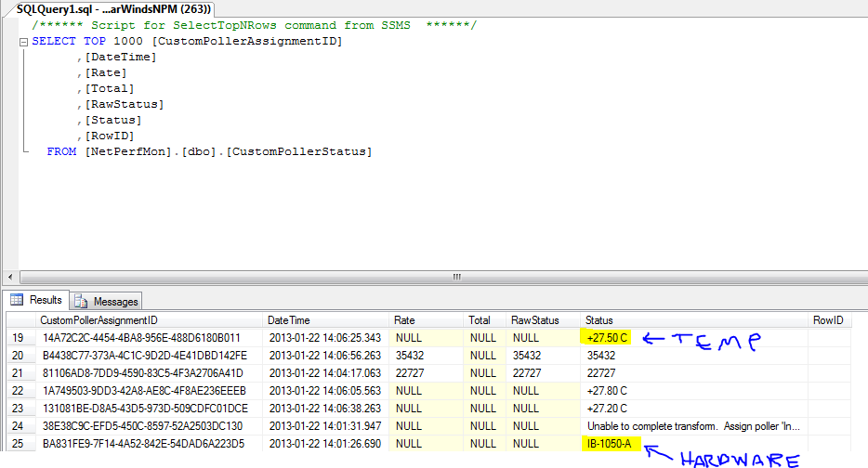
Task: Click the Rate NULL cell in row 19
Action: [426, 338]
